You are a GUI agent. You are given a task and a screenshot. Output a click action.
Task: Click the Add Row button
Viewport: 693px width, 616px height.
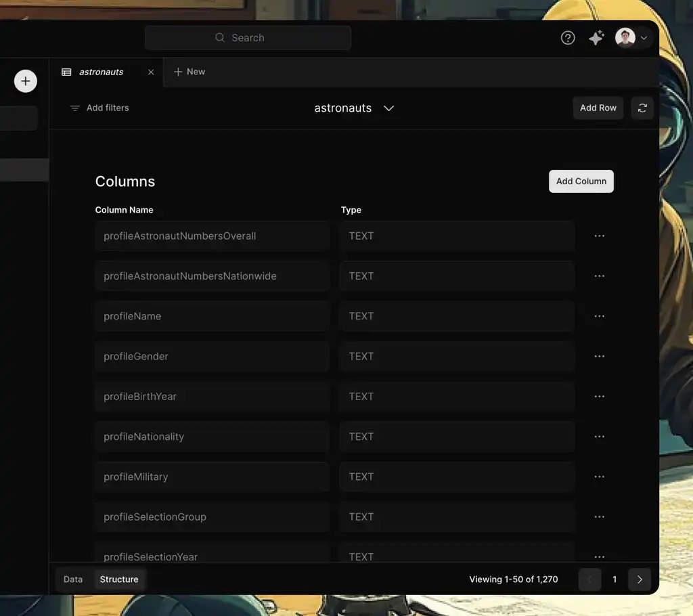598,108
